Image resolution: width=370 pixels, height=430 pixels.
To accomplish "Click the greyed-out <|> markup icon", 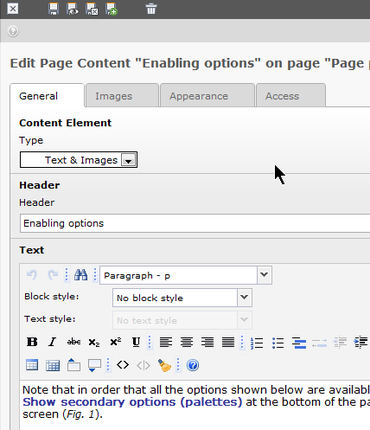I will (143, 365).
